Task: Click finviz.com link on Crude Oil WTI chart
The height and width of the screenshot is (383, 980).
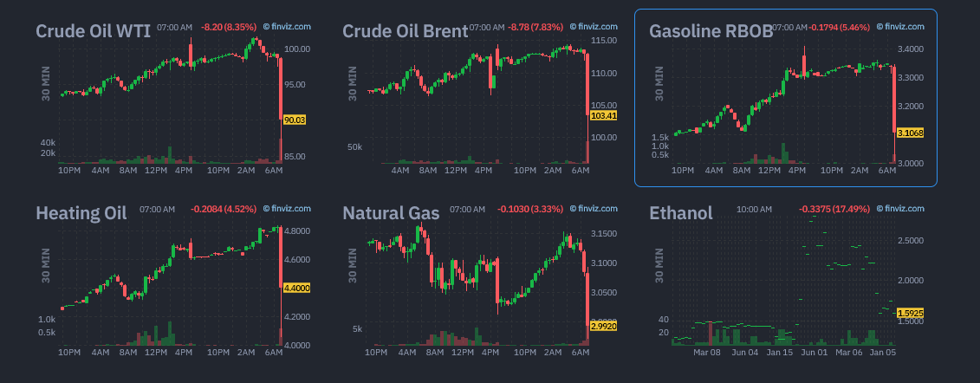Action: point(287,27)
